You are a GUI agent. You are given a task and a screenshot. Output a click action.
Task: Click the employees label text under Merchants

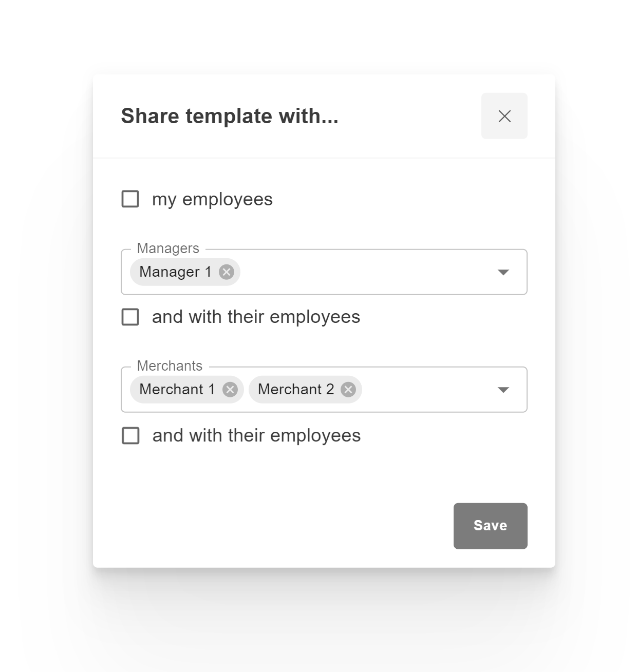tap(256, 436)
